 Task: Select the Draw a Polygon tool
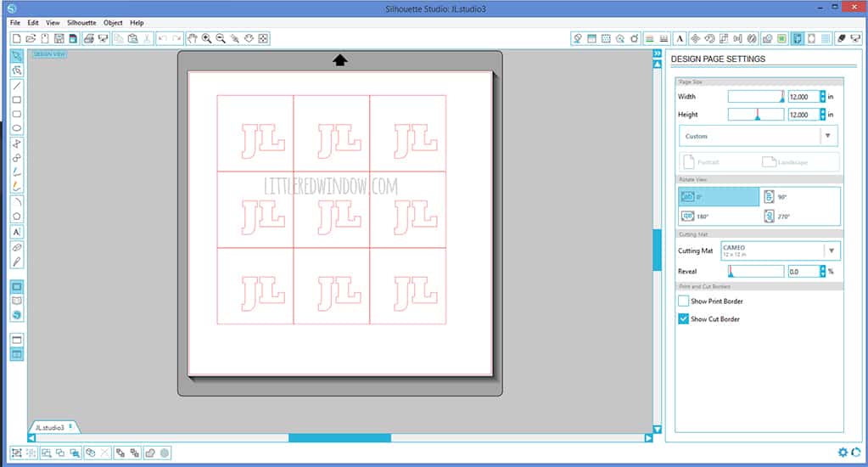(x=16, y=217)
